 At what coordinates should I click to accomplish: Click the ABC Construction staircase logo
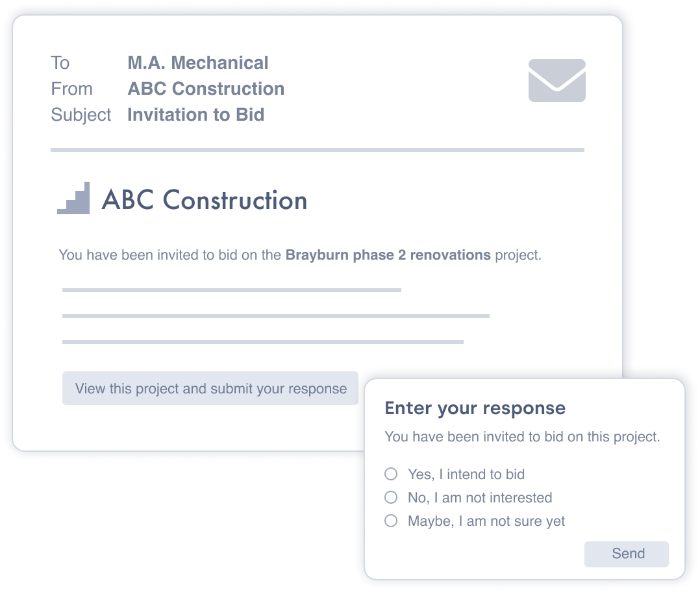click(x=73, y=199)
